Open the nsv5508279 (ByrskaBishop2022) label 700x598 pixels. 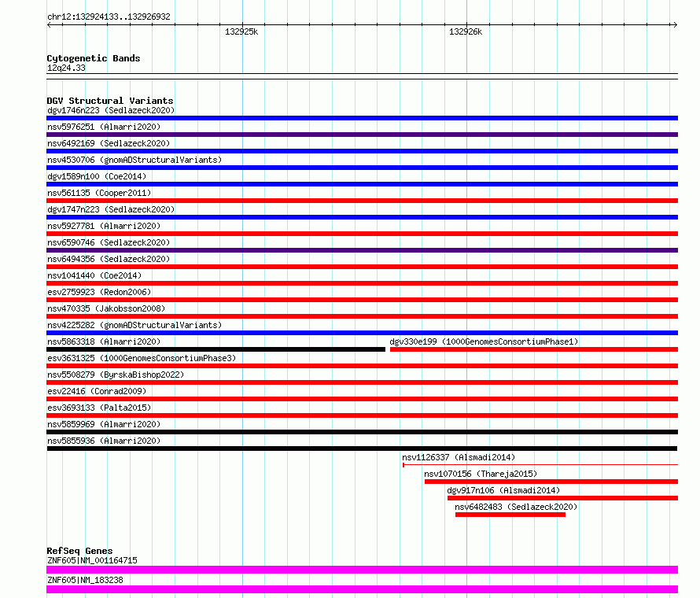pyautogui.click(x=116, y=375)
